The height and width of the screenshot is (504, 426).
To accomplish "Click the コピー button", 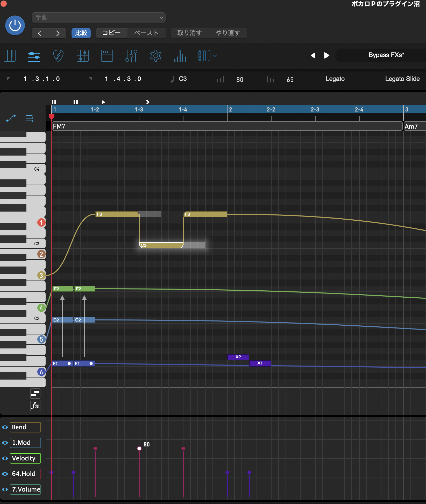I will click(x=111, y=33).
